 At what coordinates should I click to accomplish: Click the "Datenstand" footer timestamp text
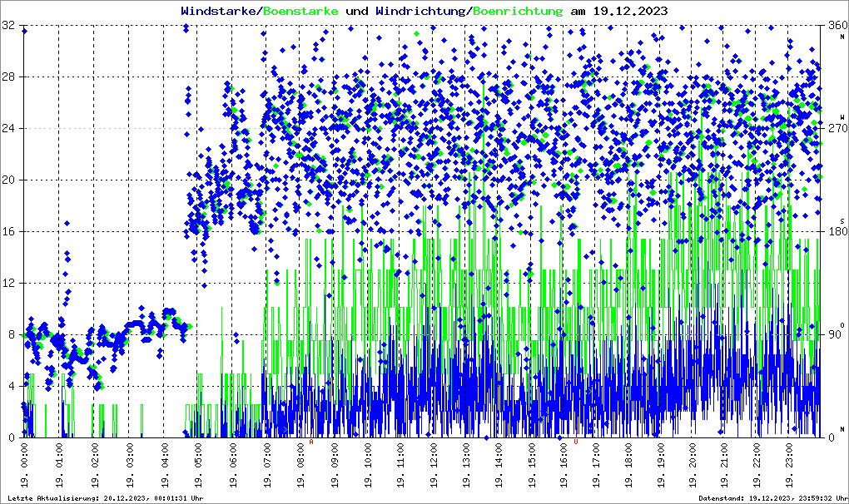[x=772, y=498]
